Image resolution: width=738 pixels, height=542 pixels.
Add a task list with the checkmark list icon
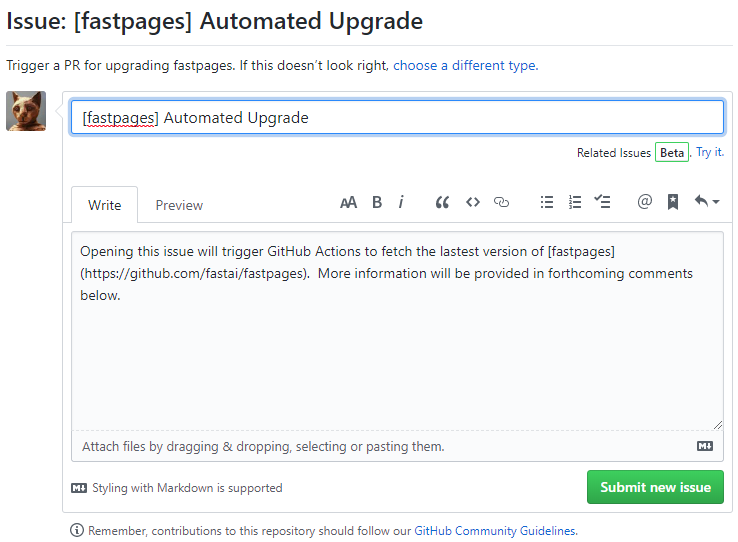[602, 202]
